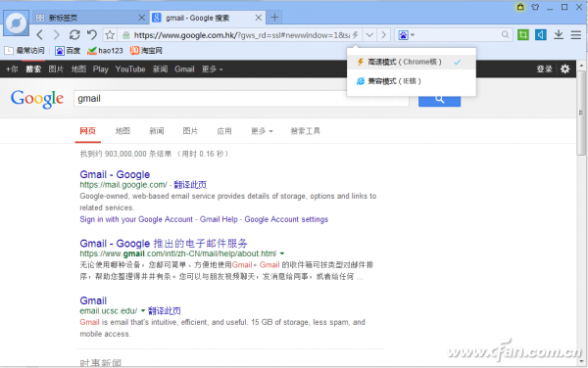Click 搜索 in the Google black bar
The height and width of the screenshot is (368, 588).
coord(33,69)
